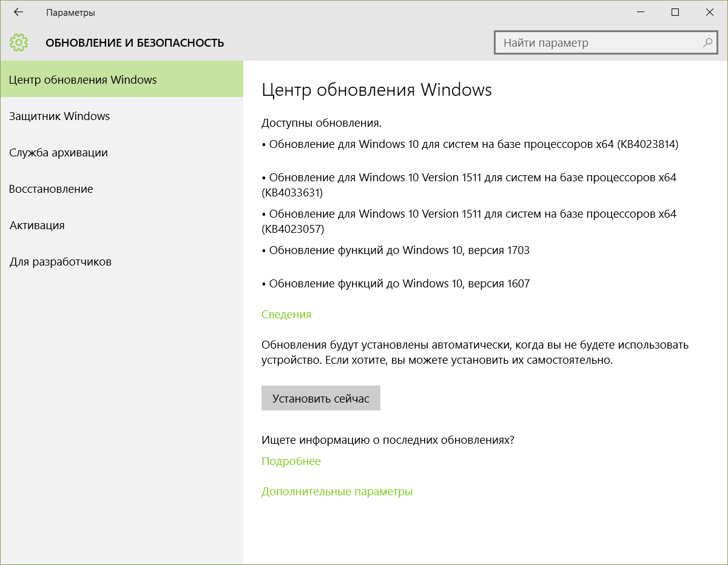Go back with the arrow icon
Viewport: 728px width, 565px height.
coord(18,12)
